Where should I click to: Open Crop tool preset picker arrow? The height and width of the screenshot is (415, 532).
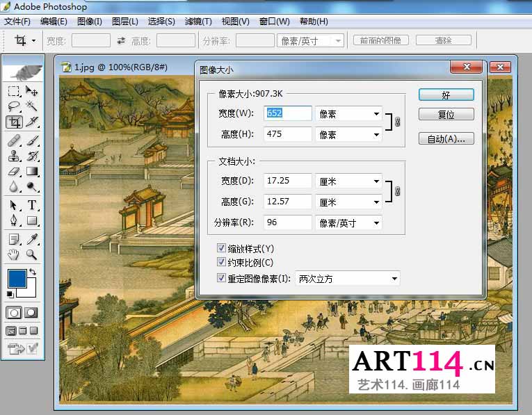tap(33, 41)
